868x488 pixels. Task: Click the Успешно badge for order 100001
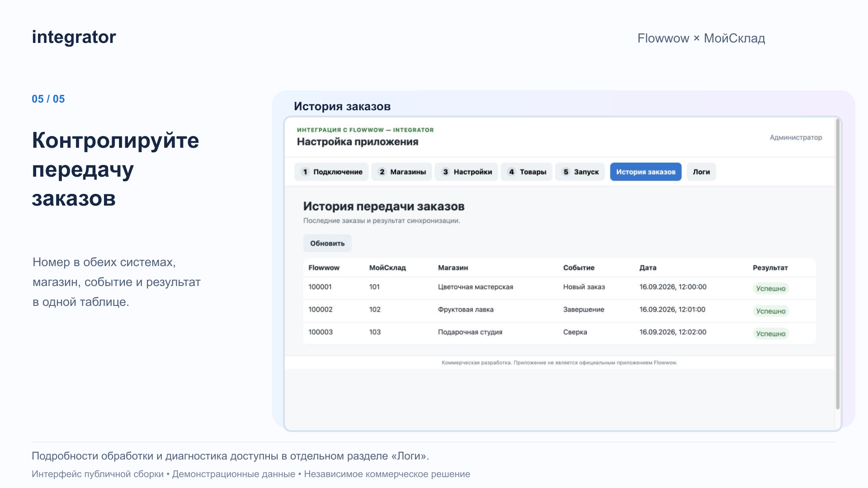click(x=771, y=288)
